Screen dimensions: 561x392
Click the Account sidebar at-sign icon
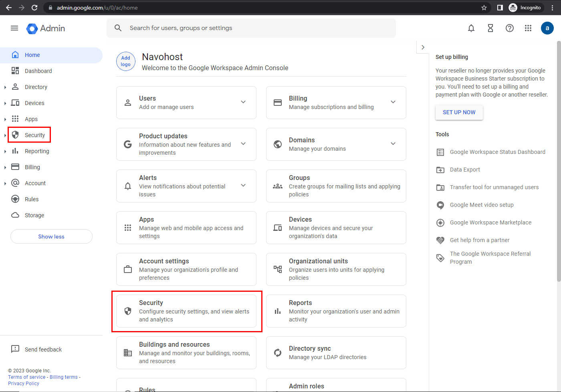click(15, 183)
